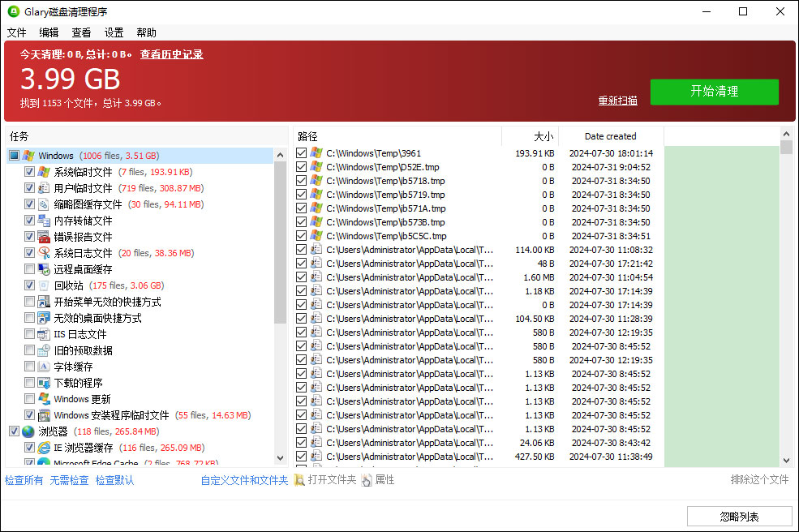The width and height of the screenshot is (799, 532).
Task: Uncheck the C:\Windows\Temp\jb5718.tmp file checkbox
Action: 301,180
